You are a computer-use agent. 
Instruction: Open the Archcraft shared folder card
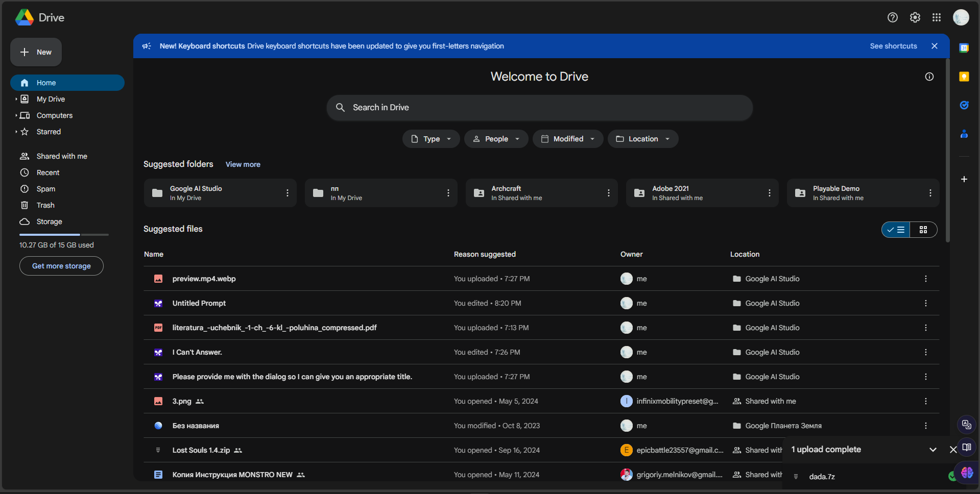pos(541,193)
